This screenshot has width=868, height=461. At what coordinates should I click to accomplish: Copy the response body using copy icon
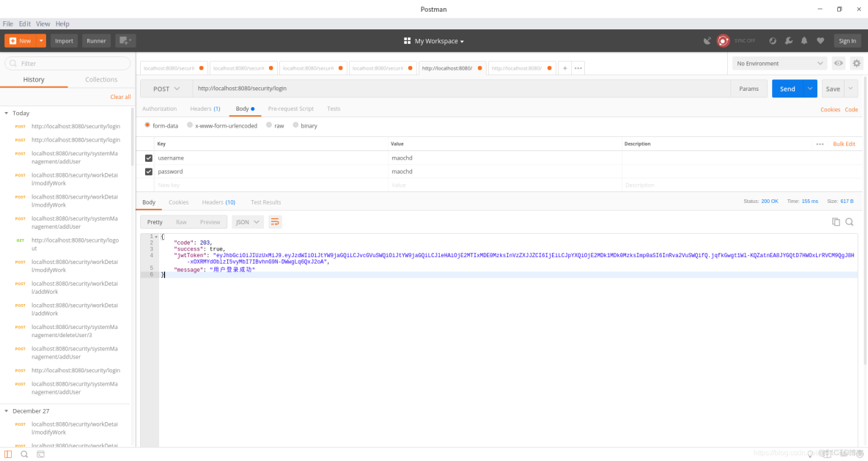[836, 221]
